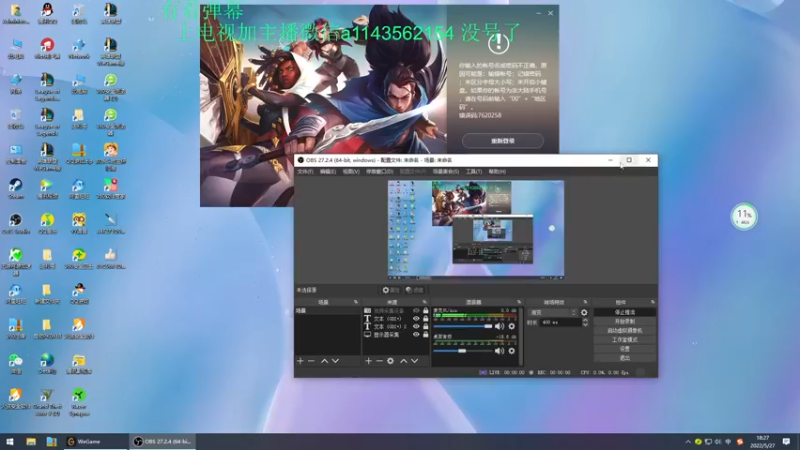This screenshot has height=450, width=800.
Task: Move scene up in the scenes panel
Action: coord(324,361)
